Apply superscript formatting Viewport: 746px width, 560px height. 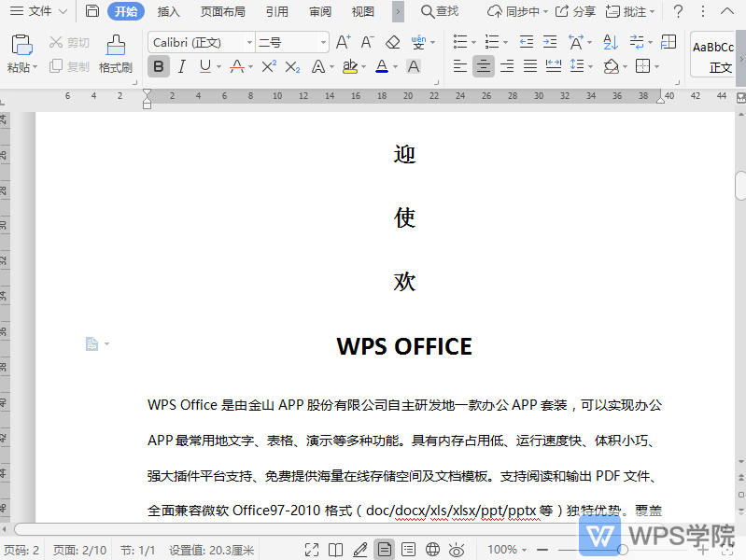tap(269, 66)
